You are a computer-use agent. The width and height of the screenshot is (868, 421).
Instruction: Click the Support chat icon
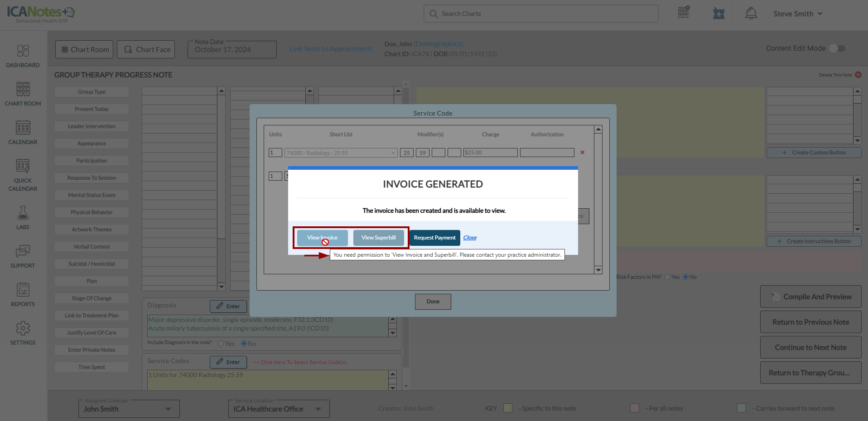coord(23,252)
